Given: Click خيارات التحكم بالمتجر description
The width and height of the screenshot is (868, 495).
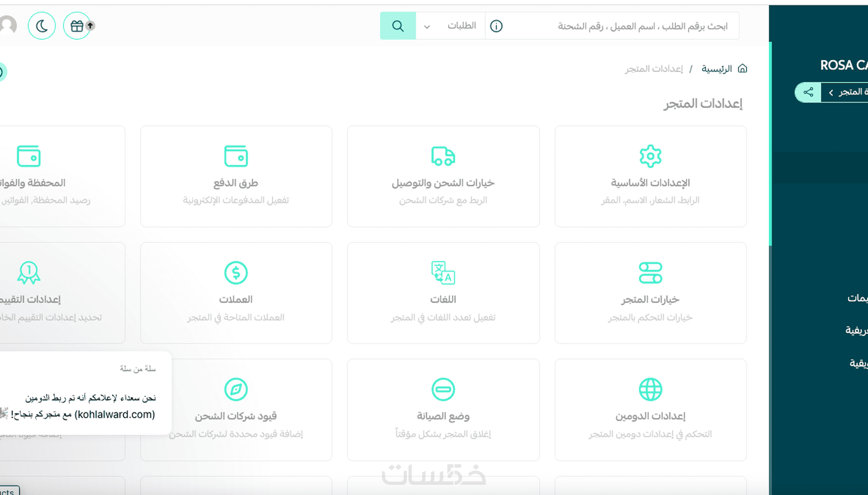Looking at the screenshot, I should (650, 317).
